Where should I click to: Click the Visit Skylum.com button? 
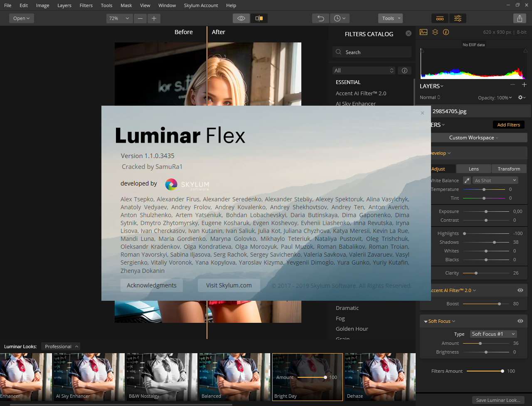[x=229, y=285]
